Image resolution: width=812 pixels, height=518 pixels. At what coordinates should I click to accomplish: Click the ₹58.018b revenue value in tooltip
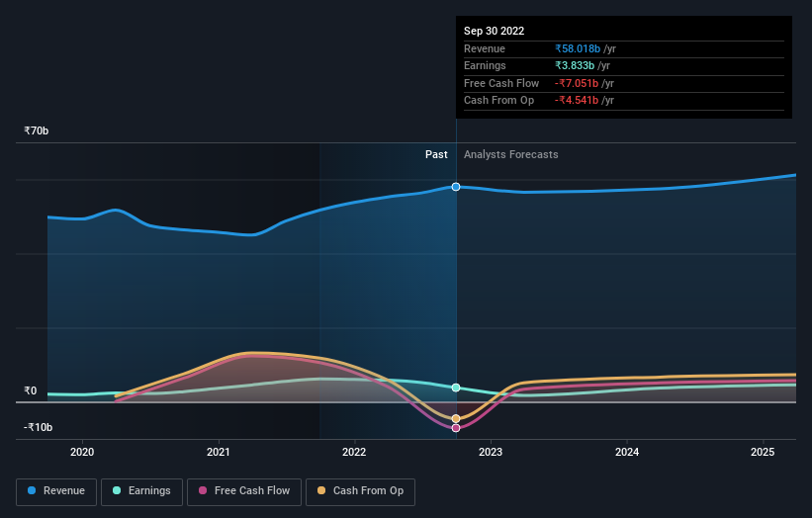click(x=578, y=48)
